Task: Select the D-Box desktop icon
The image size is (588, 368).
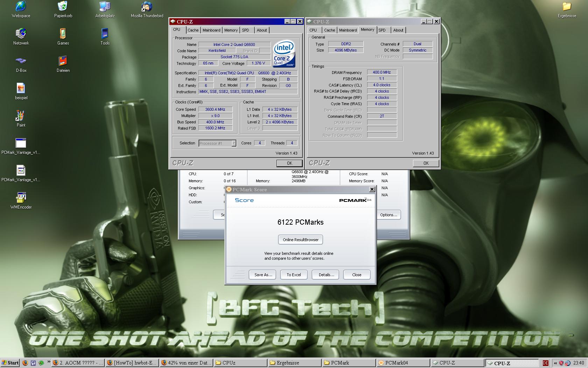Action: coord(21,64)
